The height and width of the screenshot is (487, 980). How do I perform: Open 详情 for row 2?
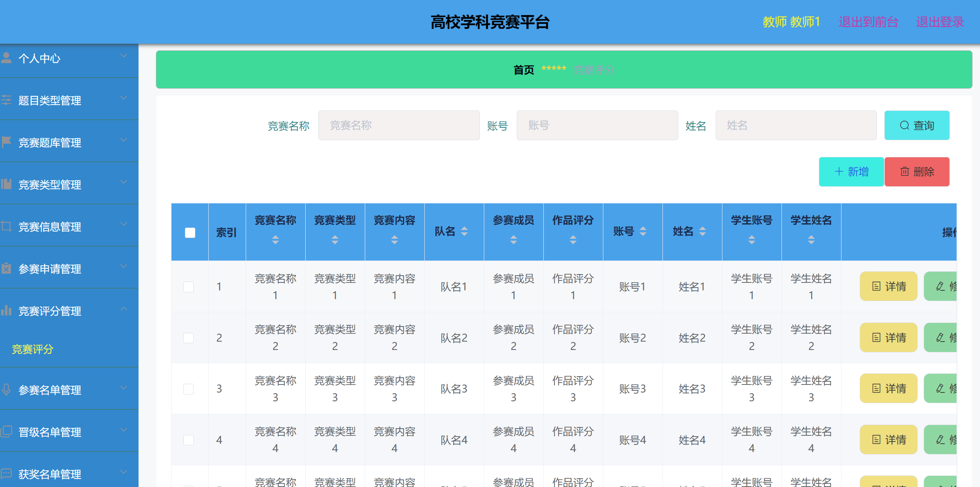point(888,338)
